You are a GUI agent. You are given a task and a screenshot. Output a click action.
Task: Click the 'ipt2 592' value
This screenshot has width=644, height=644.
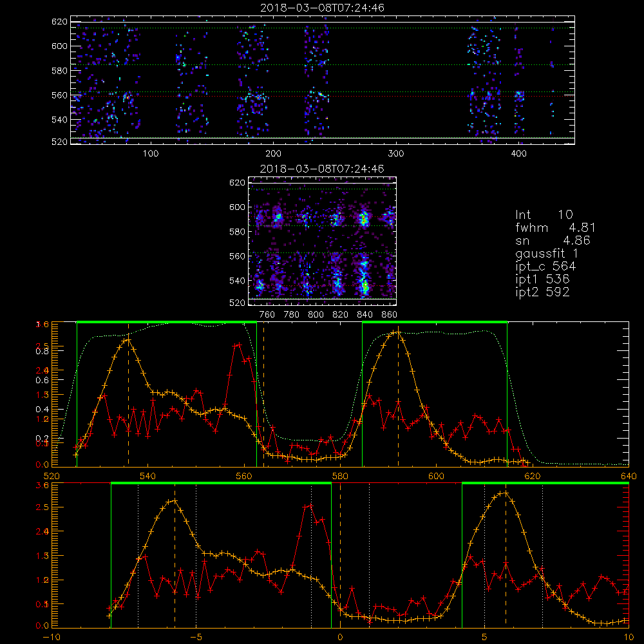pos(542,292)
